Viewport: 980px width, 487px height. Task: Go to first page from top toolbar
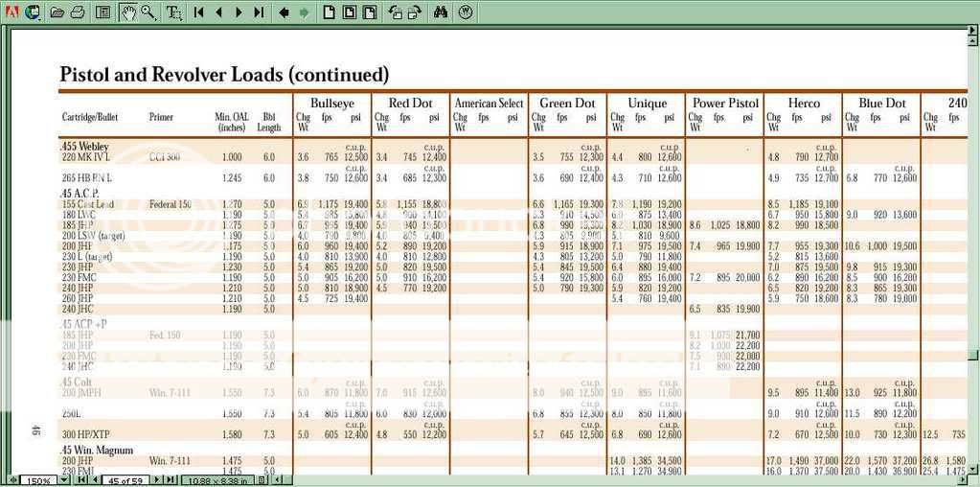click(x=198, y=12)
